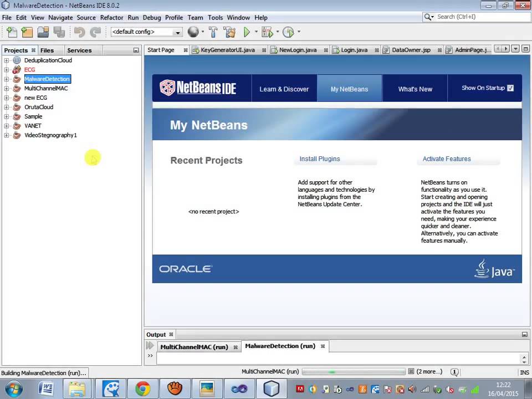Click the volume speaker tray icon

(x=412, y=389)
